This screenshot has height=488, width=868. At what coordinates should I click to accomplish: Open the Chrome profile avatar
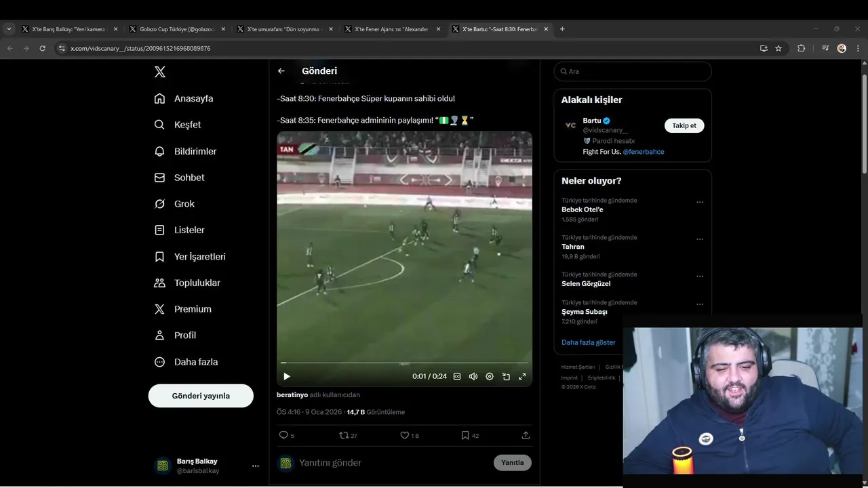coord(842,48)
